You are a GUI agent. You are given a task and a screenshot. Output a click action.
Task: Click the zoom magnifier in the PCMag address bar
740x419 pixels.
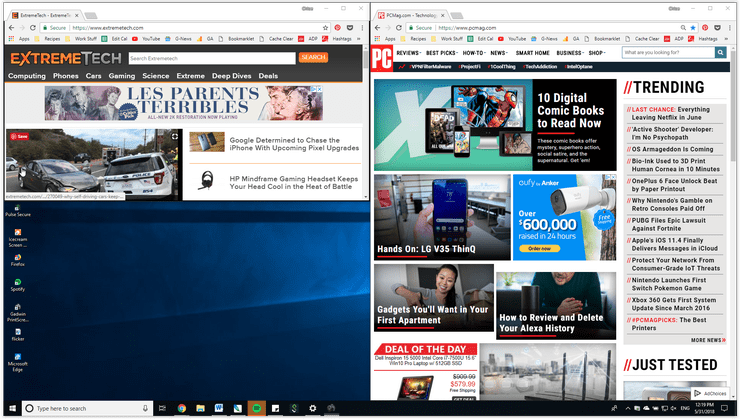[683, 28]
